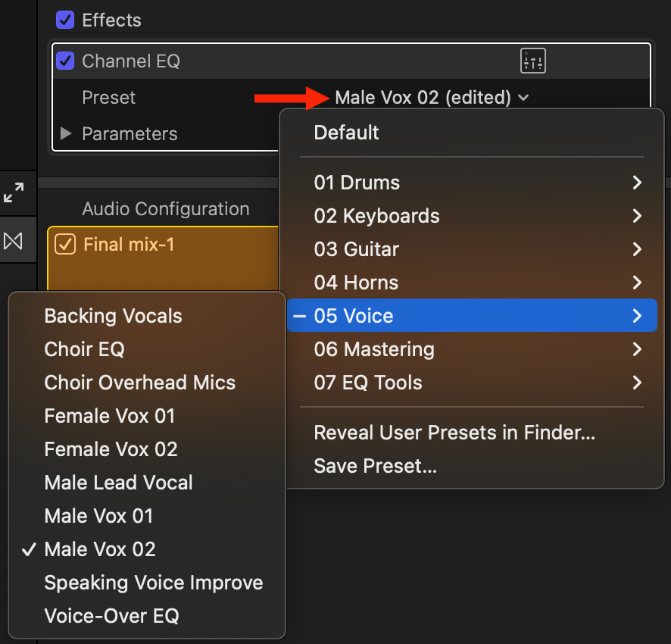Viewport: 671px width, 644px height.
Task: Apply the Voice-Over EQ preset
Action: pos(112,616)
